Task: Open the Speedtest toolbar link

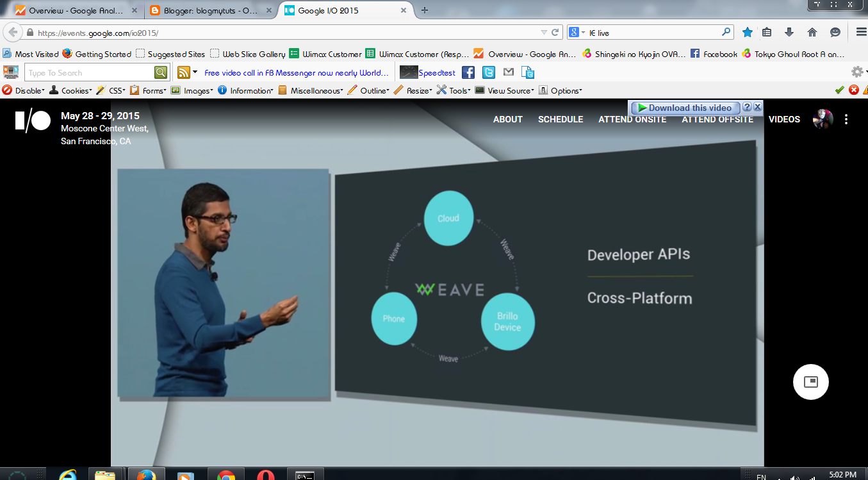Action: pos(427,72)
